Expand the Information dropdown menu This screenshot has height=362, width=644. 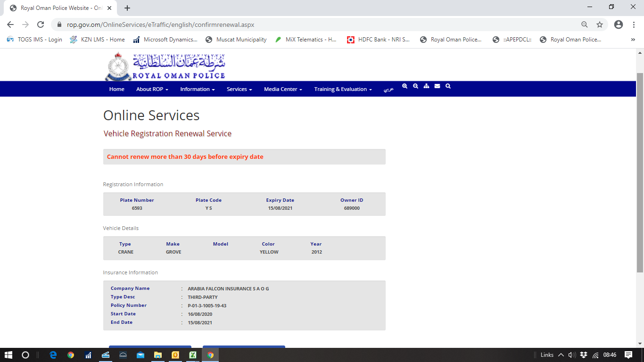coord(197,89)
